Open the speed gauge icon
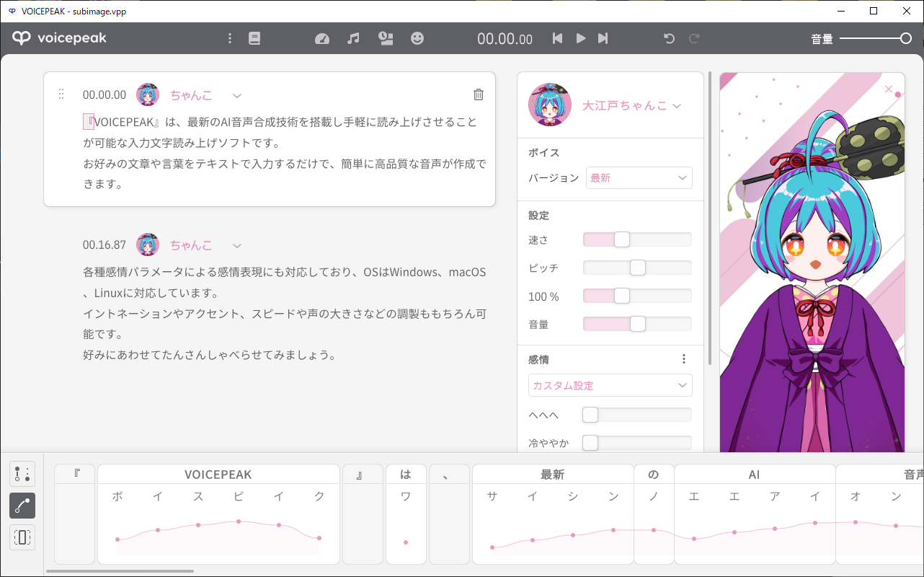Image resolution: width=924 pixels, height=577 pixels. click(322, 39)
